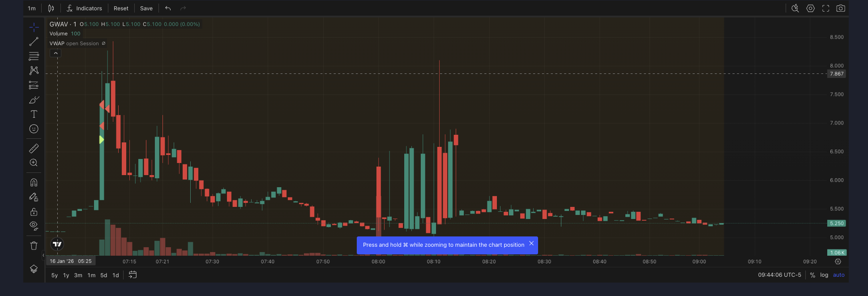The image size is (868, 296).
Task: Toggle lock all drawing tools
Action: tap(34, 212)
